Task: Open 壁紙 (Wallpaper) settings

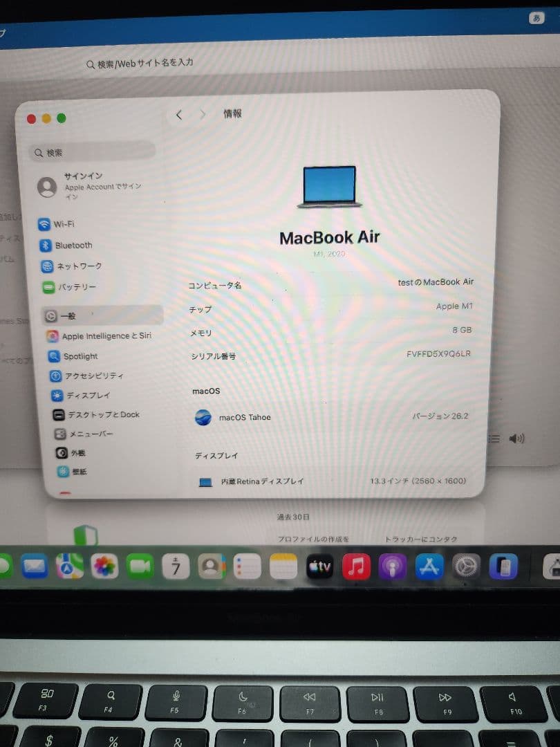Action: (71, 471)
